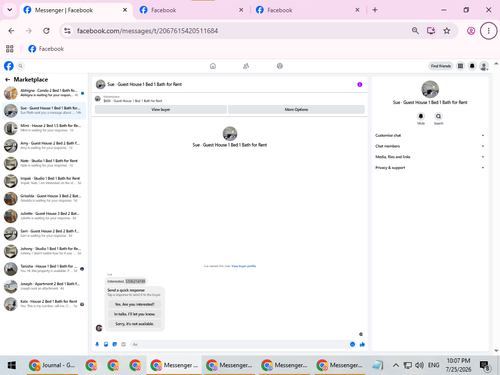Bookmark this page with the star icon
Viewport: 500px width, 375px height.
[x=447, y=31]
